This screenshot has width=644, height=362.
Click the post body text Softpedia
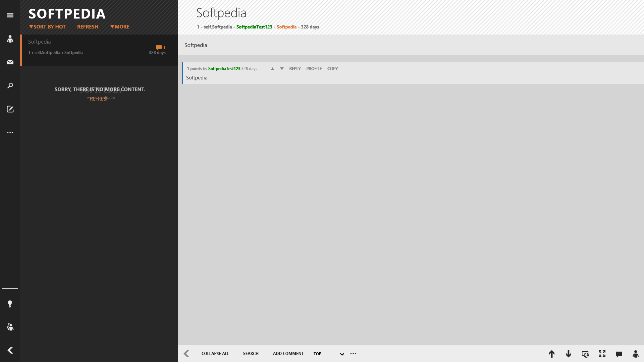pos(196,45)
